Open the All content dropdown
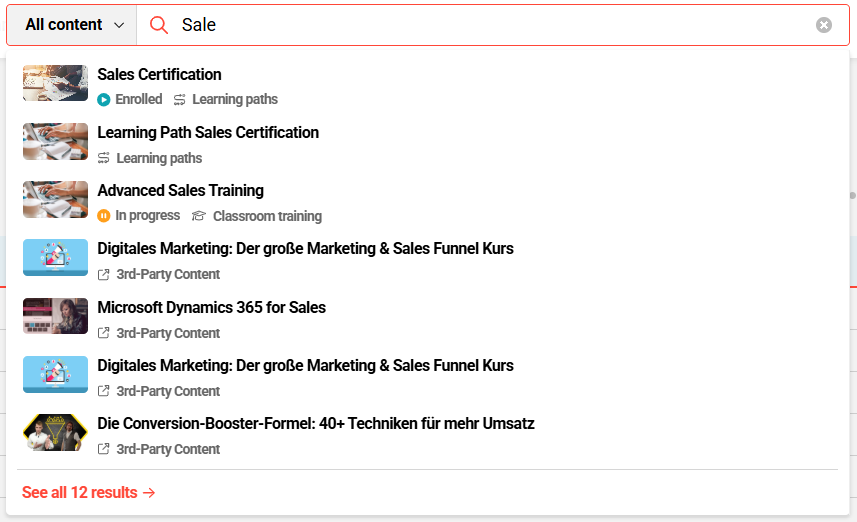Image resolution: width=857 pixels, height=522 pixels. point(73,25)
